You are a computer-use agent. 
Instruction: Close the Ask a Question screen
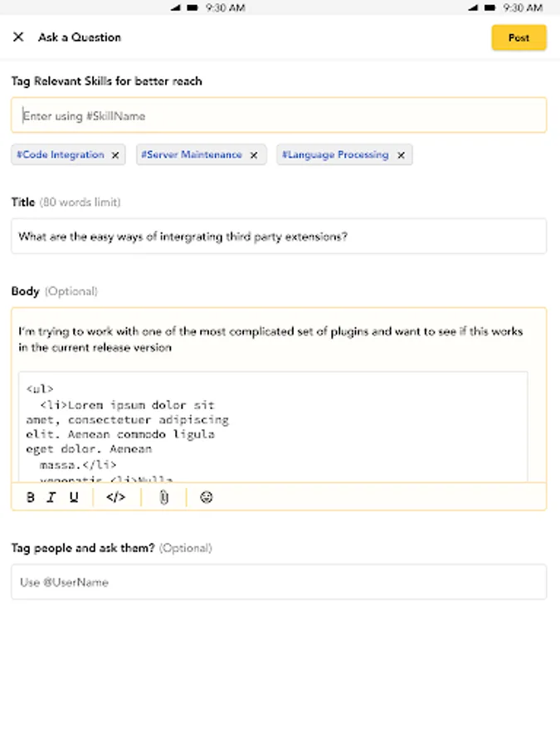click(x=18, y=37)
